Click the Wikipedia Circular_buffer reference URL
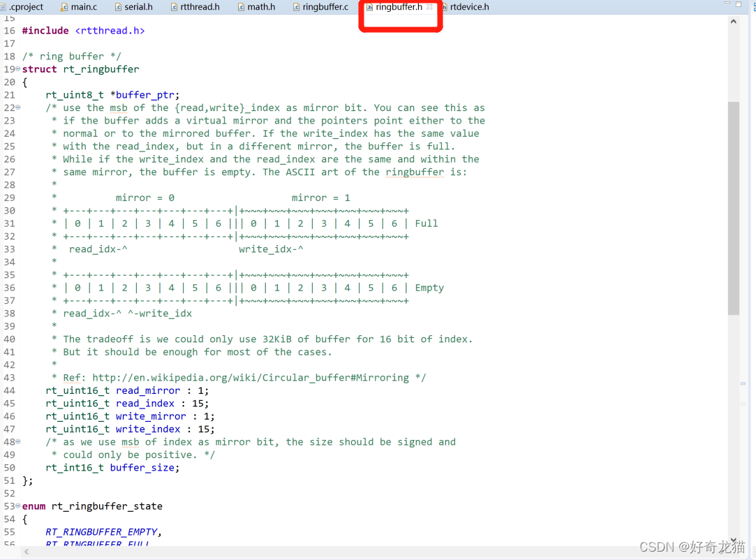756x560 pixels. coord(251,378)
